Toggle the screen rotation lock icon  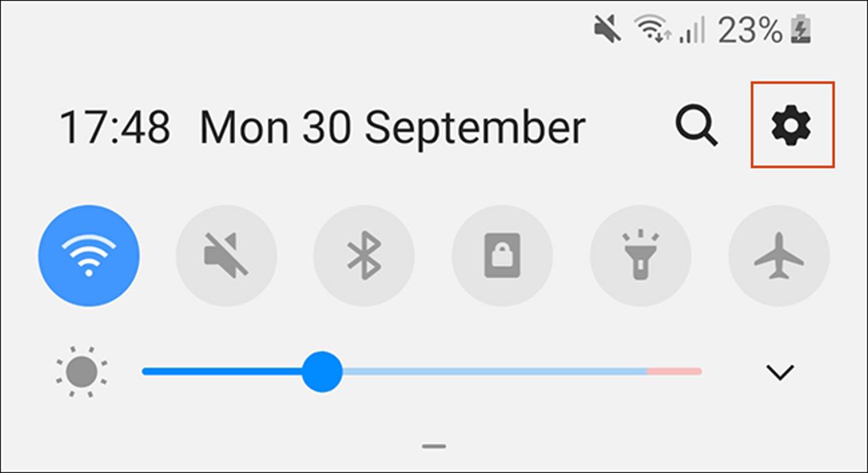coord(502,256)
